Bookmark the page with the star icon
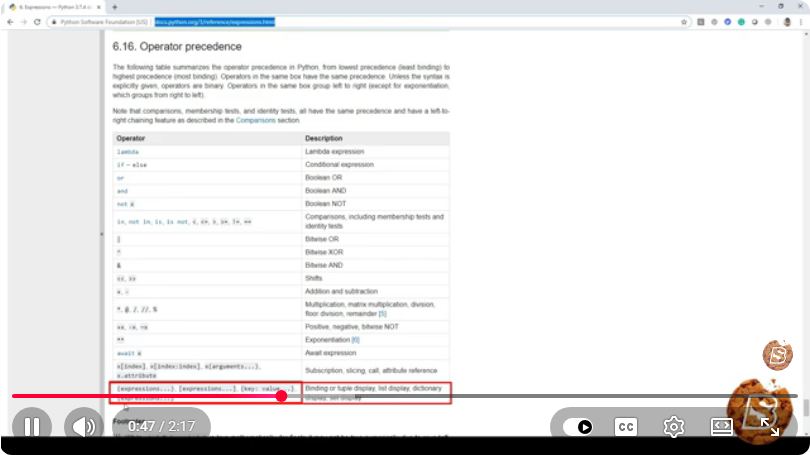Viewport: 810px width, 455px height. tap(684, 22)
